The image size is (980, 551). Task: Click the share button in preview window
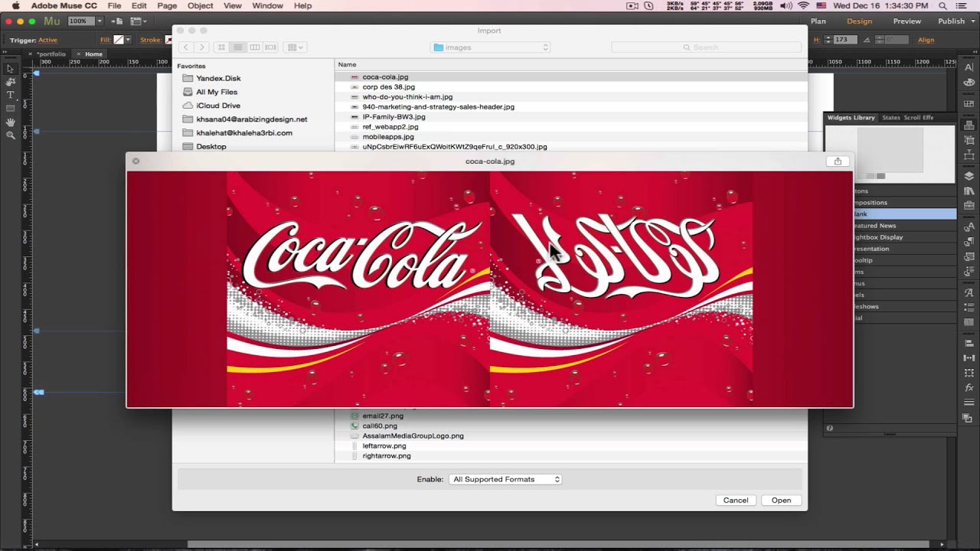coord(838,161)
